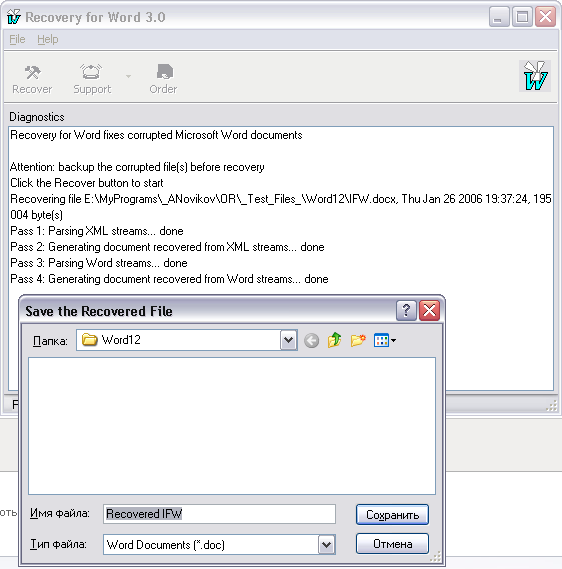The width and height of the screenshot is (562, 569).
Task: Click the Word Documents (*.doc) file type box
Action: [219, 544]
